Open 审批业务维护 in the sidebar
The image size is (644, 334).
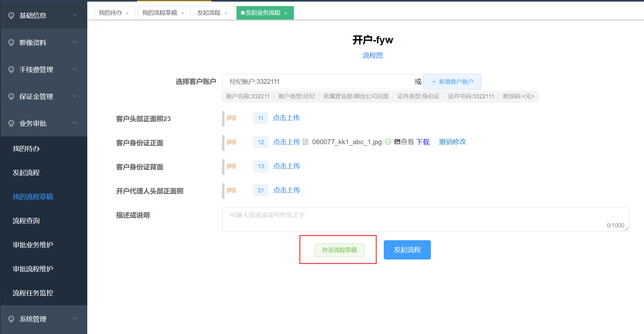[x=44, y=245]
